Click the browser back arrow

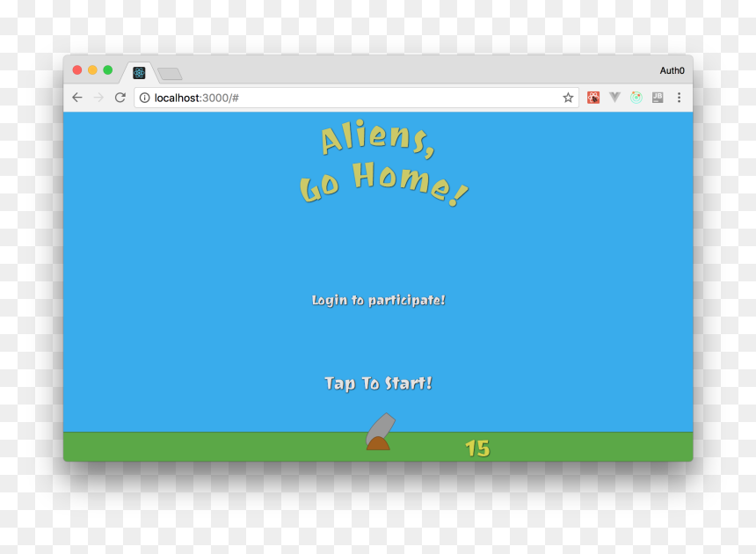pos(77,98)
